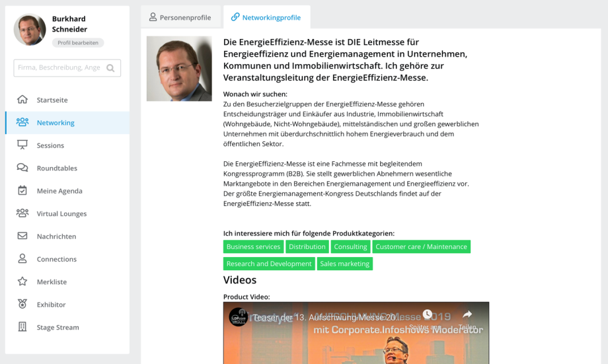This screenshot has width=608, height=364.
Task: Open Roundtables chat bubbles icon
Action: pyautogui.click(x=22, y=167)
